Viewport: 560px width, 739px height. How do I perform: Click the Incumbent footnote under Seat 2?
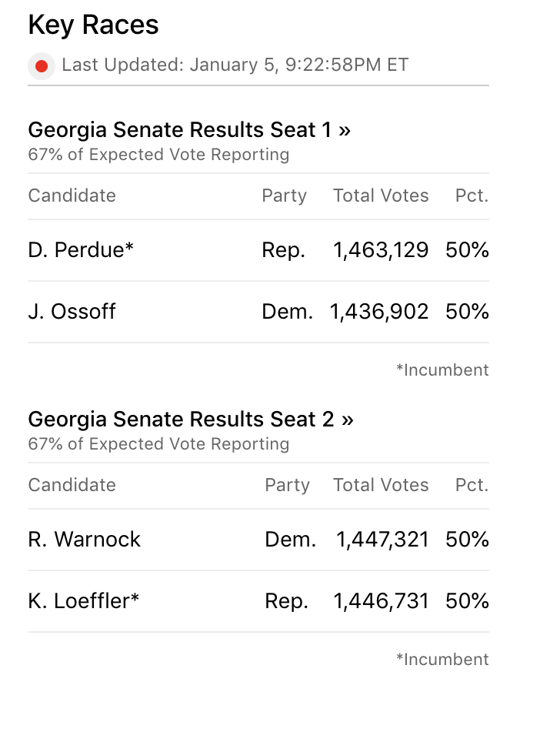click(442, 660)
